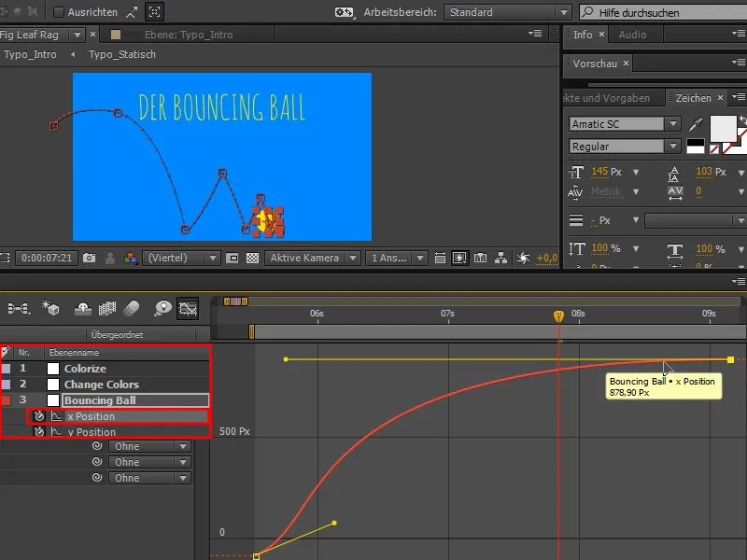
Task: Click the show snapshot person icon
Action: [110, 258]
